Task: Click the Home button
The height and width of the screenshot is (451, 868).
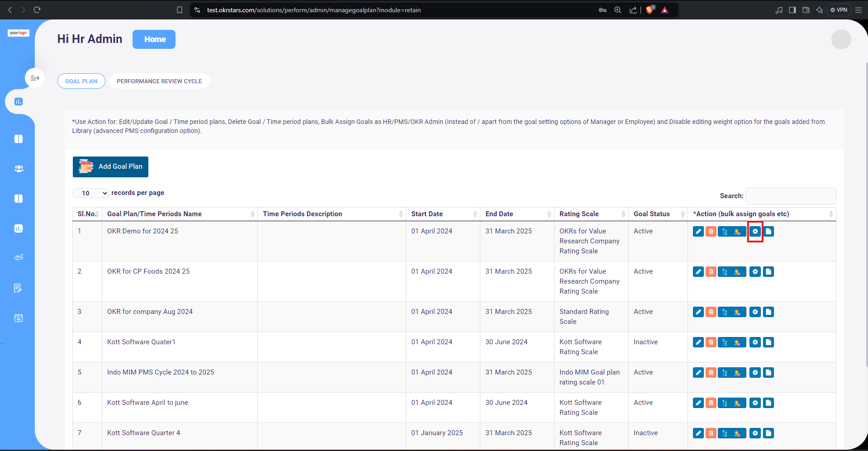Action: pos(154,39)
